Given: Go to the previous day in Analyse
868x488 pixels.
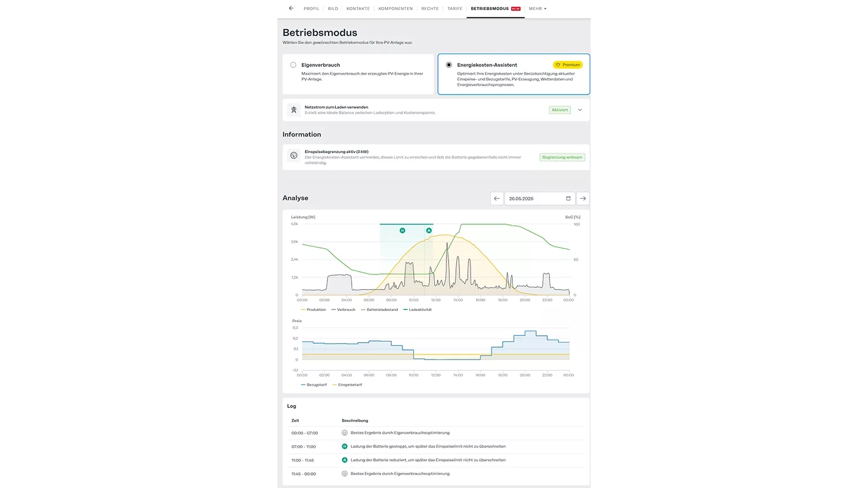Looking at the screenshot, I should click(497, 198).
